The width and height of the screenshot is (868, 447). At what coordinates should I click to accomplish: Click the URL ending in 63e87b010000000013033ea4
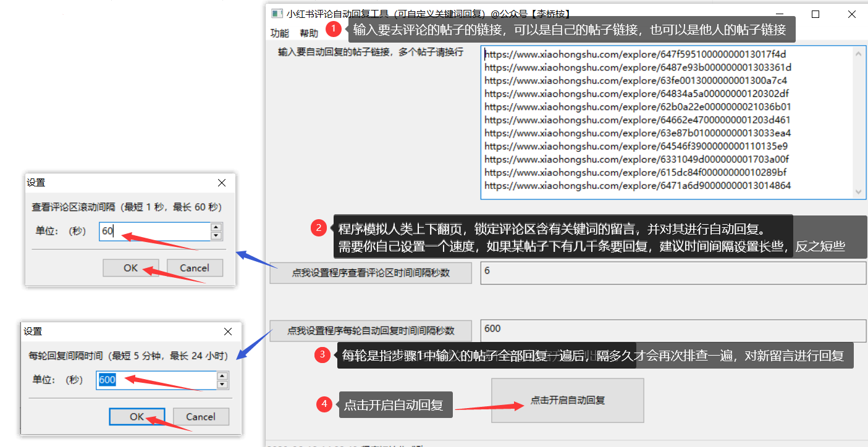point(638,133)
